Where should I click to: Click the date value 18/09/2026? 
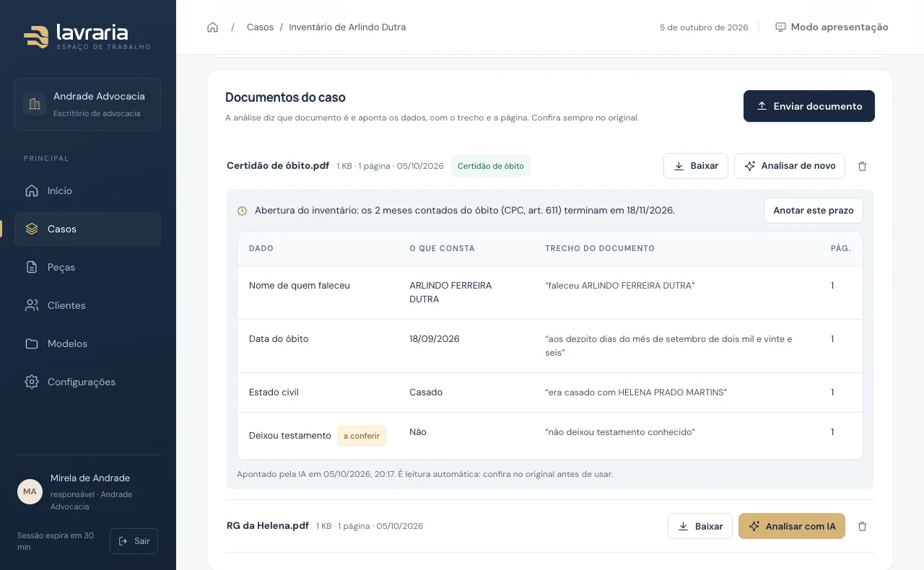click(x=435, y=339)
